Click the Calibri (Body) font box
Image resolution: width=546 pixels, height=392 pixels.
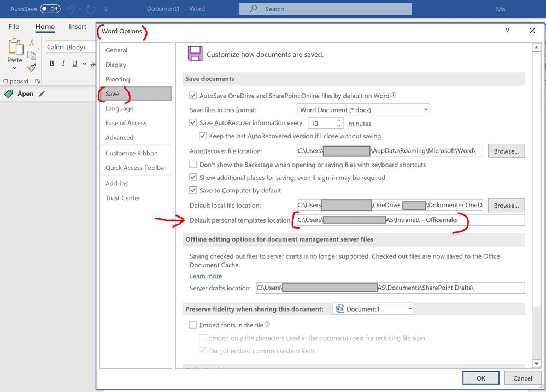coord(71,47)
